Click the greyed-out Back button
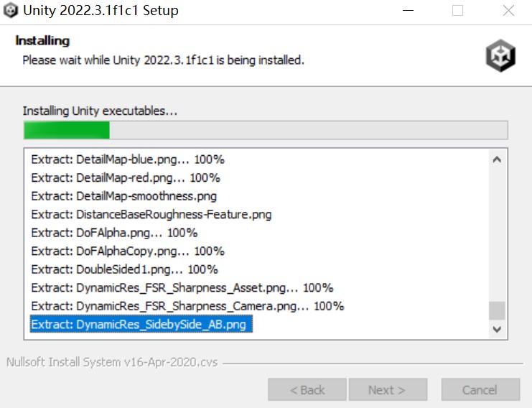This screenshot has width=532, height=408. pos(307,389)
